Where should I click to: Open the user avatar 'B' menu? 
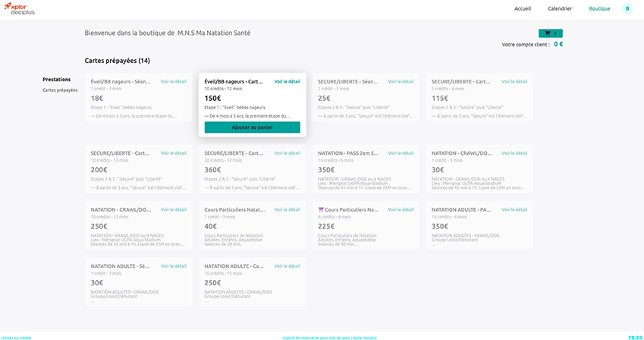(627, 8)
